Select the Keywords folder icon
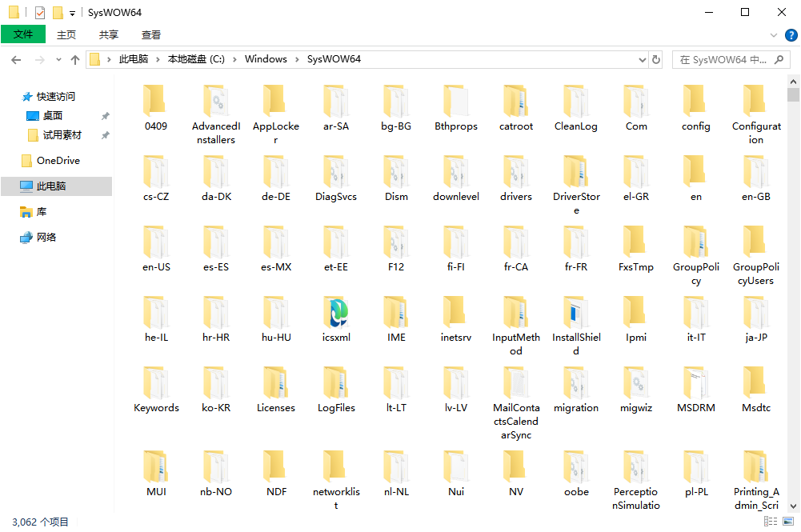The width and height of the screenshot is (801, 532). click(x=156, y=382)
